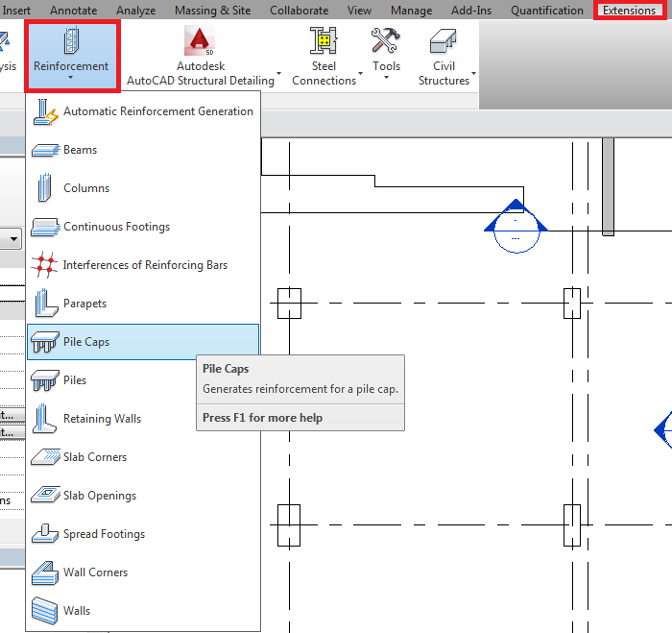
Task: Click the Beams reinforcement icon
Action: pos(45,150)
